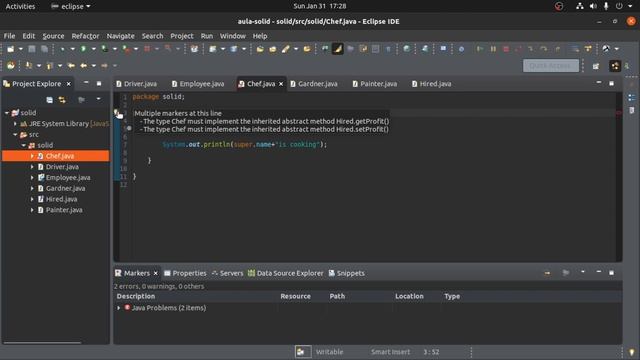Image resolution: width=640 pixels, height=360 pixels.
Task: Click the New file toolbar icon
Action: (x=11, y=49)
